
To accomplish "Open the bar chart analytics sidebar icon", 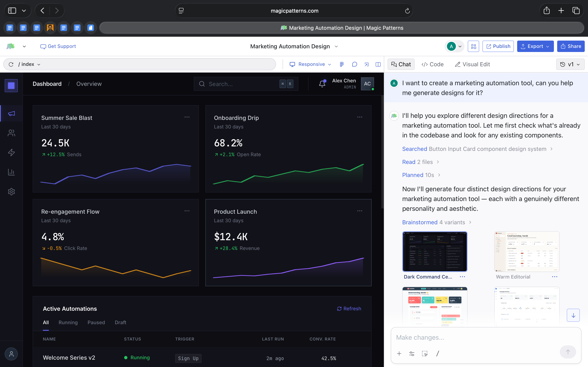I will pos(11,172).
